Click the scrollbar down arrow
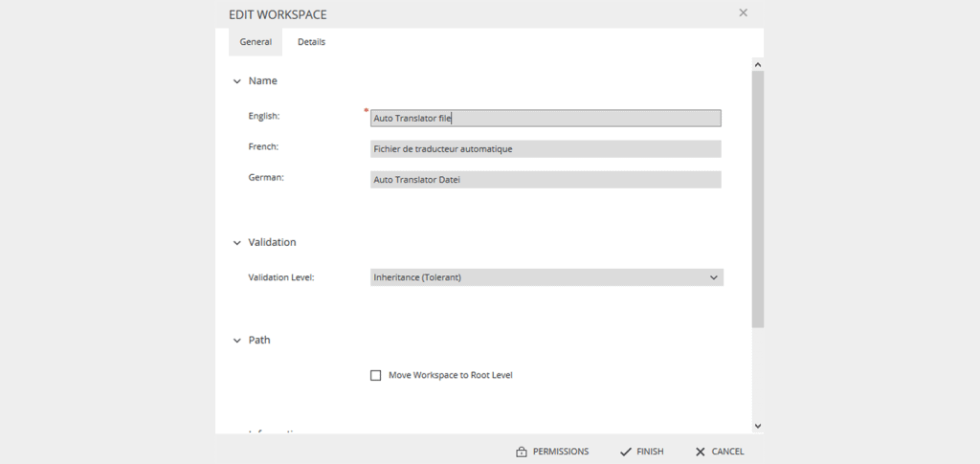The height and width of the screenshot is (464, 980). tap(757, 426)
